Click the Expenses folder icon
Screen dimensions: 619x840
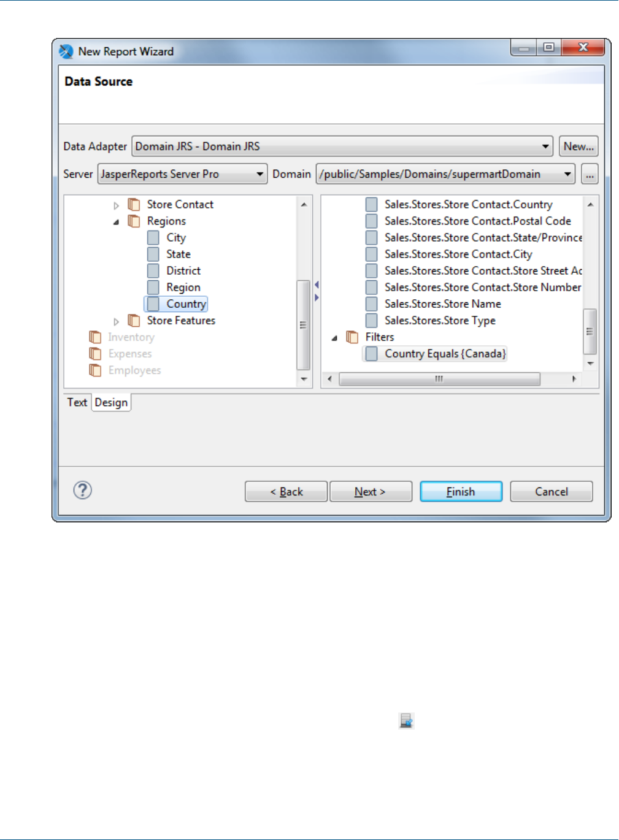tap(95, 353)
